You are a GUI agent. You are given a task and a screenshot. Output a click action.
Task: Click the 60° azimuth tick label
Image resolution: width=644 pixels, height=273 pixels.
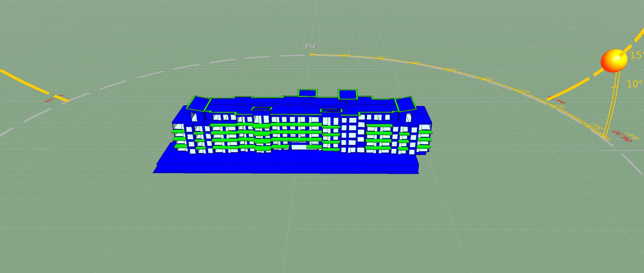click(x=524, y=91)
